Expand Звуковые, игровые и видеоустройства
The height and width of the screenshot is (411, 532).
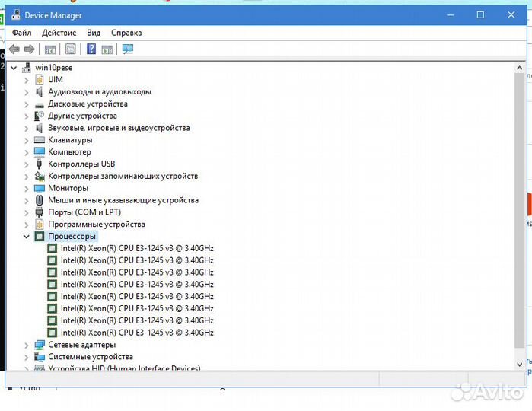tap(27, 129)
